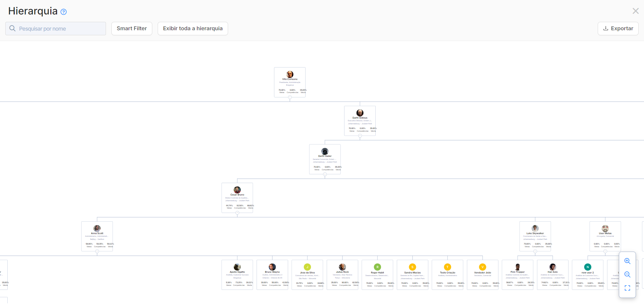
Task: Close the Hierarquia panel with the X
Action: point(635,11)
